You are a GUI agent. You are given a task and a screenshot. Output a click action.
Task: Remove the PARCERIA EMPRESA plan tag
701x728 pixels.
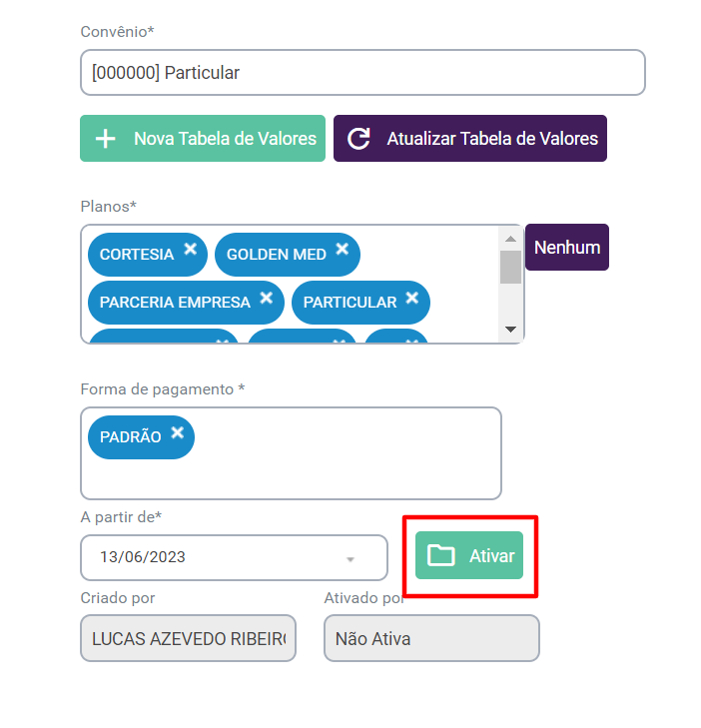pos(267,298)
